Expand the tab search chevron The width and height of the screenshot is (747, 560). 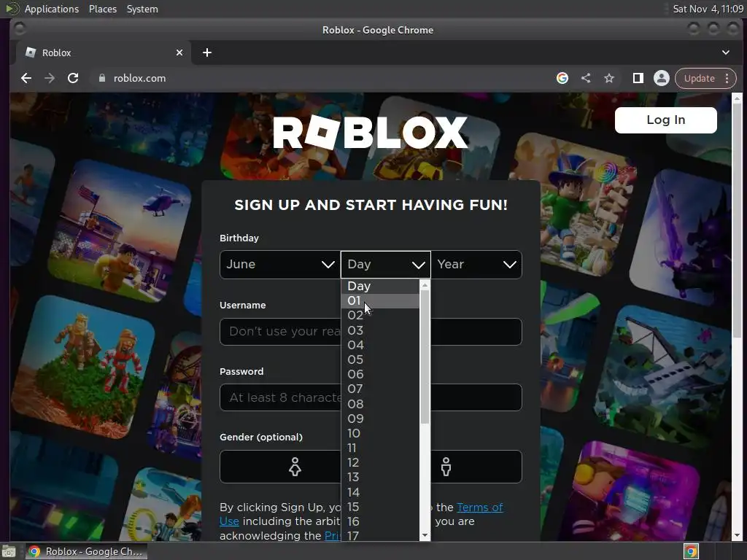click(x=726, y=52)
